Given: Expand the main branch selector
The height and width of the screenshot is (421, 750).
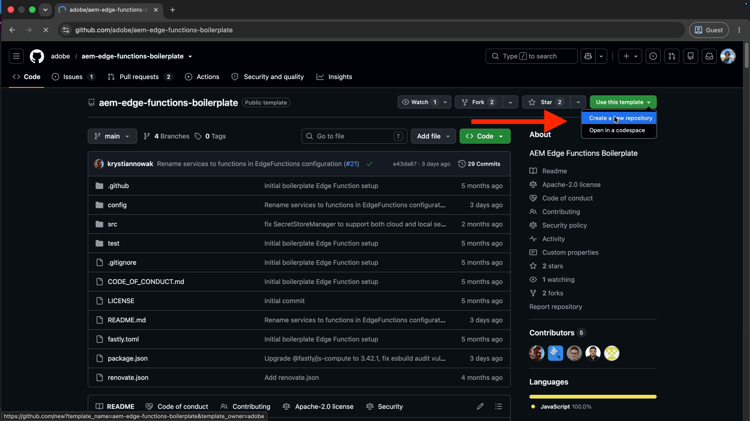Looking at the screenshot, I should 112,136.
